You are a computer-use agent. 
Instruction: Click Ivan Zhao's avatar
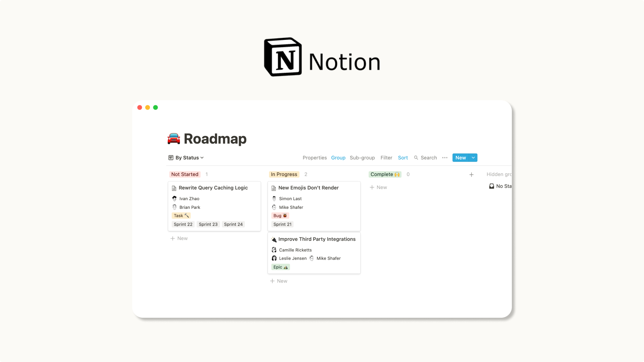click(174, 198)
